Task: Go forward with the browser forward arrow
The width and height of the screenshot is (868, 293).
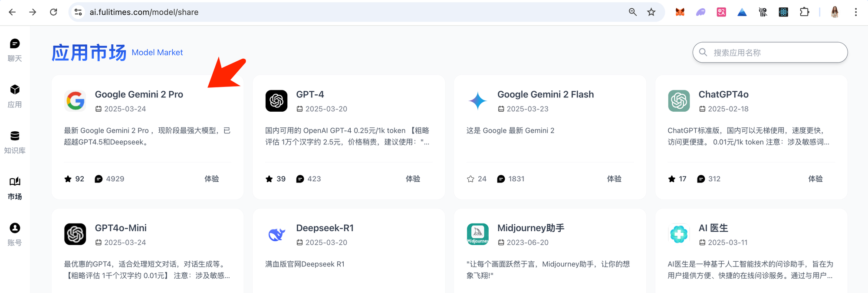Action: tap(33, 12)
